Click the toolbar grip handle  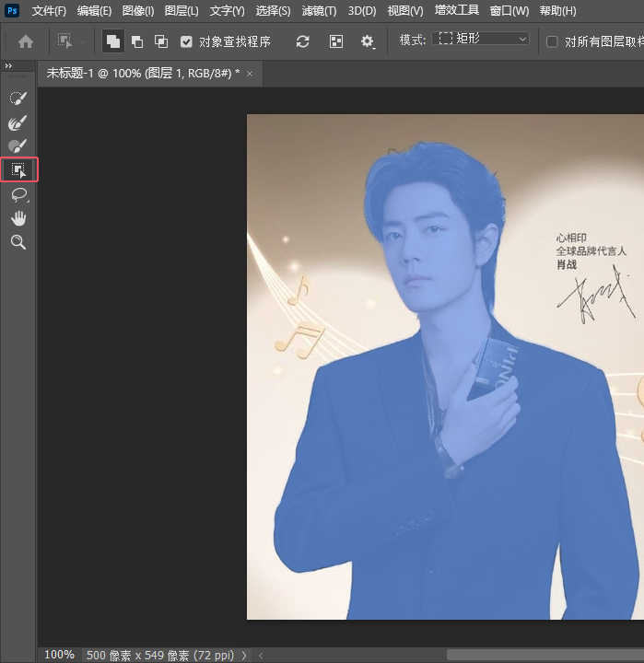pos(18,76)
